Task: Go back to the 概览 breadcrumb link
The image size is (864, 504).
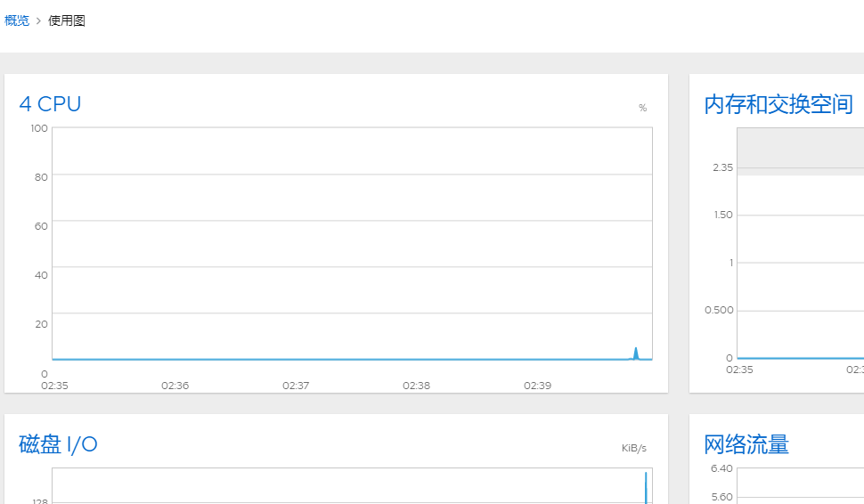Action: tap(17, 20)
